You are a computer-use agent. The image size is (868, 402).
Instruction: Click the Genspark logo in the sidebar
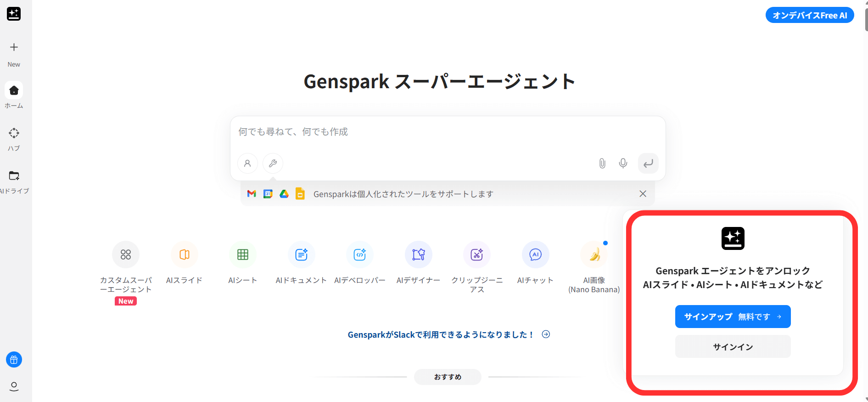tap(14, 14)
